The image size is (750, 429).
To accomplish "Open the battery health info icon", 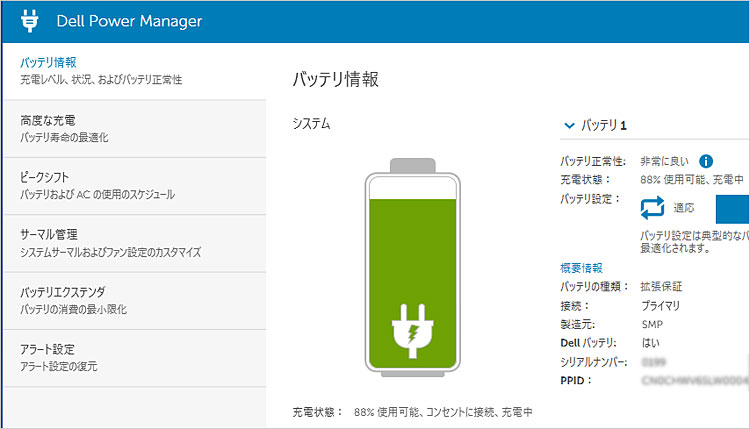I will (706, 161).
